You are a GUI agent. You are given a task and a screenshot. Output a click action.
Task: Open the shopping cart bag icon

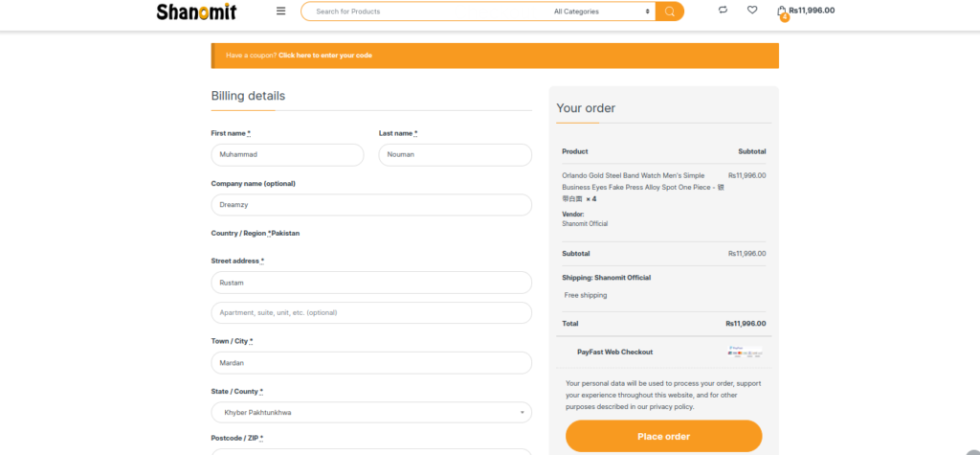click(781, 10)
